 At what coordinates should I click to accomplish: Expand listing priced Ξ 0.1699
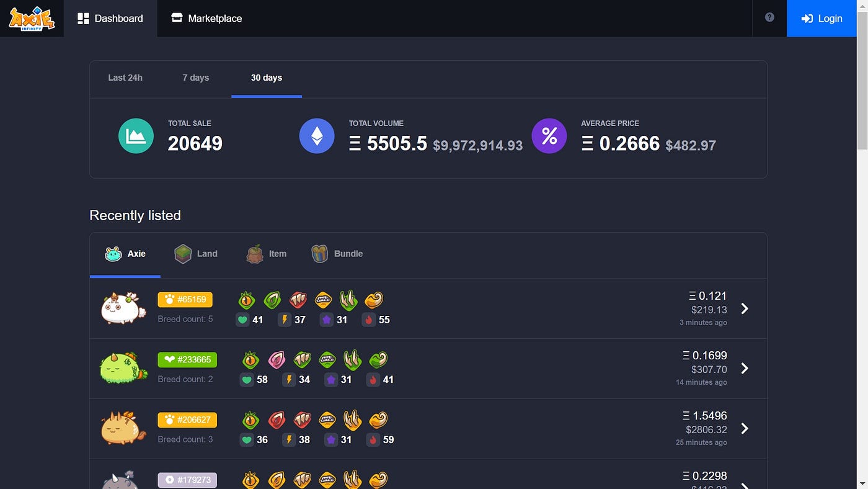pyautogui.click(x=745, y=369)
